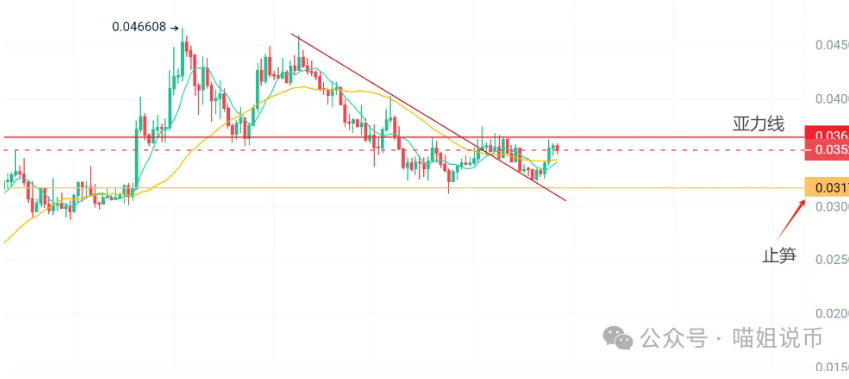The width and height of the screenshot is (849, 379).
Task: Click the red arrow pointing at 0.031
Action: click(791, 220)
